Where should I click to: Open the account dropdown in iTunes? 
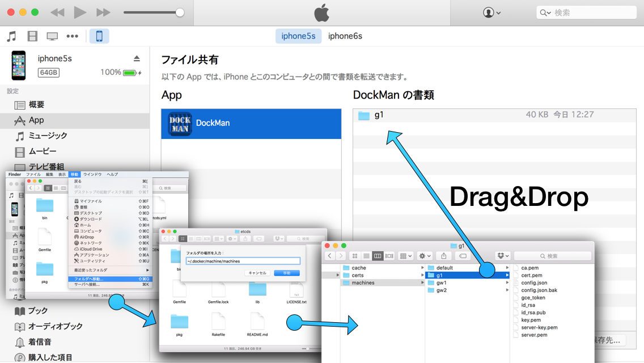coord(492,12)
